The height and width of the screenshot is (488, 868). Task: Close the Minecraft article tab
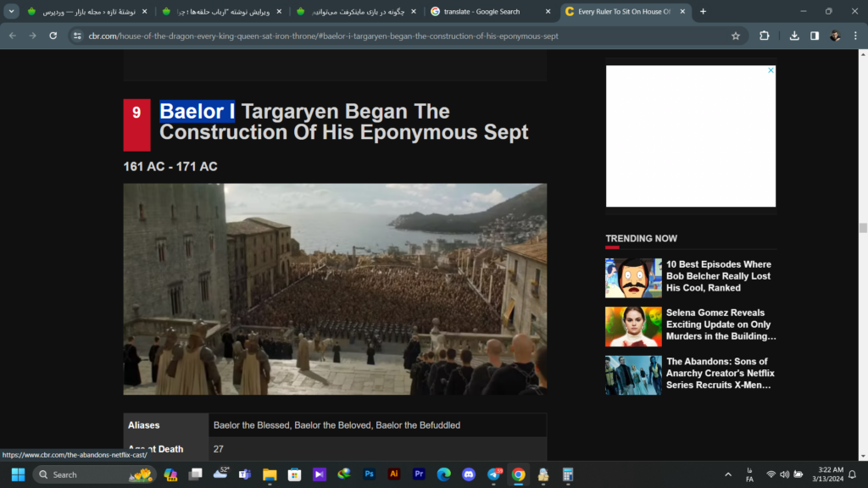pos(414,12)
